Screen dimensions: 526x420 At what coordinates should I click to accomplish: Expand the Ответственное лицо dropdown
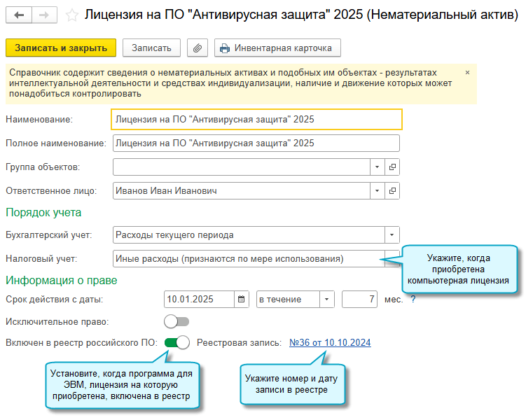tap(377, 190)
